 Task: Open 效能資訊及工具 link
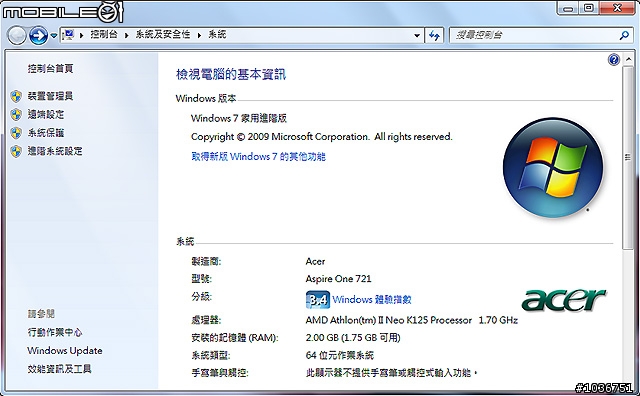tap(60, 369)
